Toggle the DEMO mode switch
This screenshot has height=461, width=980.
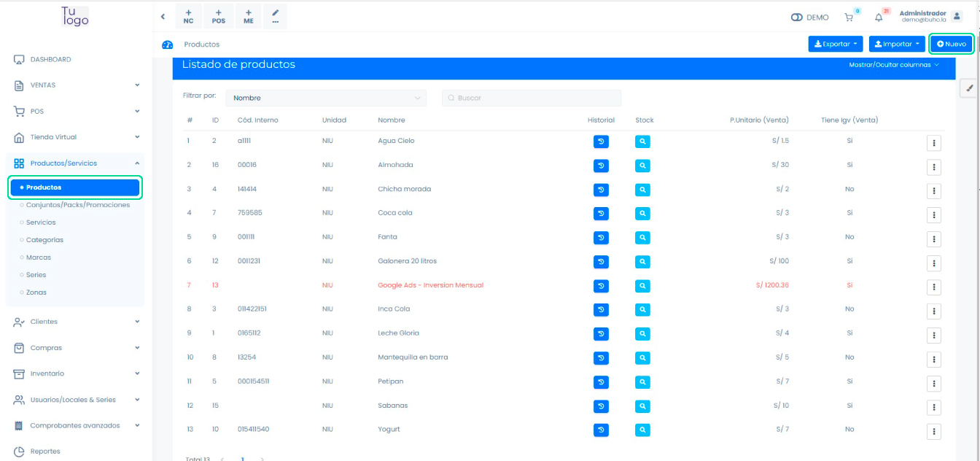pos(797,18)
